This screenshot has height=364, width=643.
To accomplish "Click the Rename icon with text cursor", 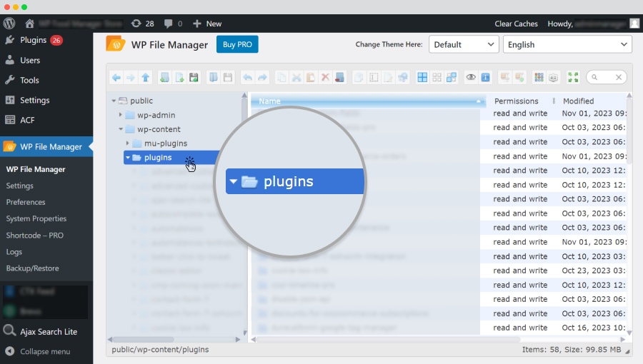I will click(x=374, y=77).
